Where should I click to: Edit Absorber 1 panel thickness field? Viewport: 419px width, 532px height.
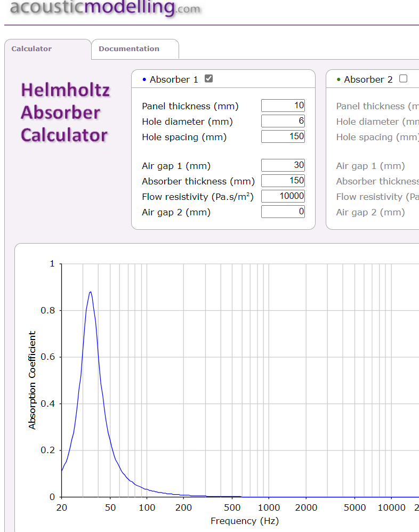click(283, 106)
